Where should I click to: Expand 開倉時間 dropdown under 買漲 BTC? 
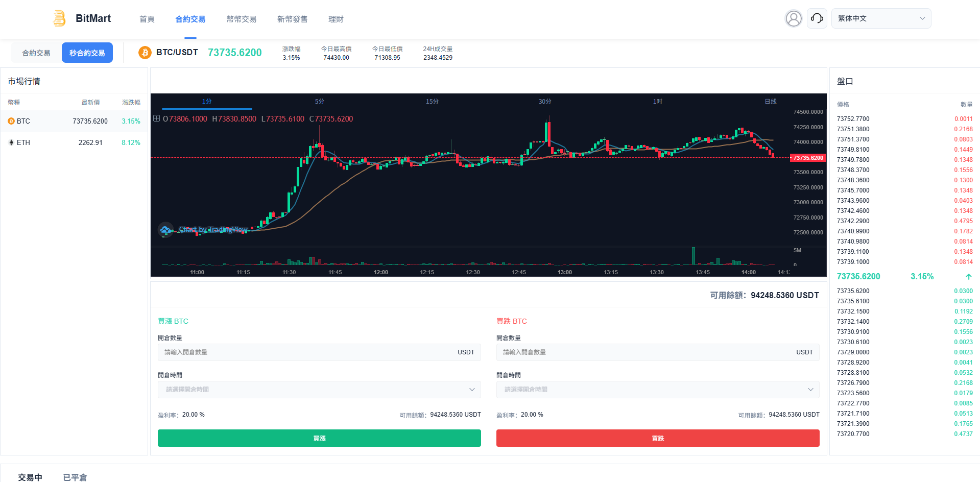click(319, 390)
